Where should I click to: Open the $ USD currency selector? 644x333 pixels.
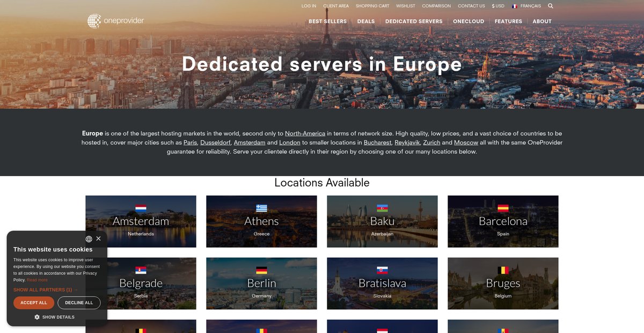point(498,6)
